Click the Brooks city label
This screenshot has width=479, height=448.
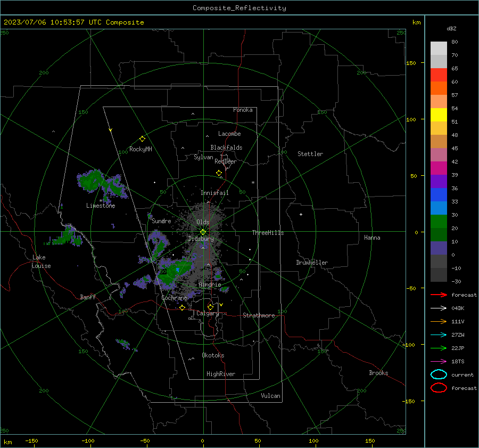[x=378, y=373]
